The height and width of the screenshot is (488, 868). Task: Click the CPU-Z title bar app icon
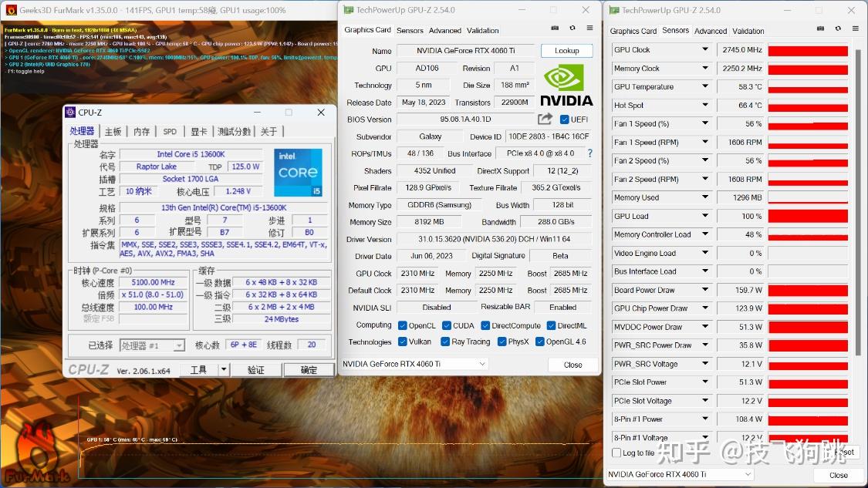click(70, 113)
